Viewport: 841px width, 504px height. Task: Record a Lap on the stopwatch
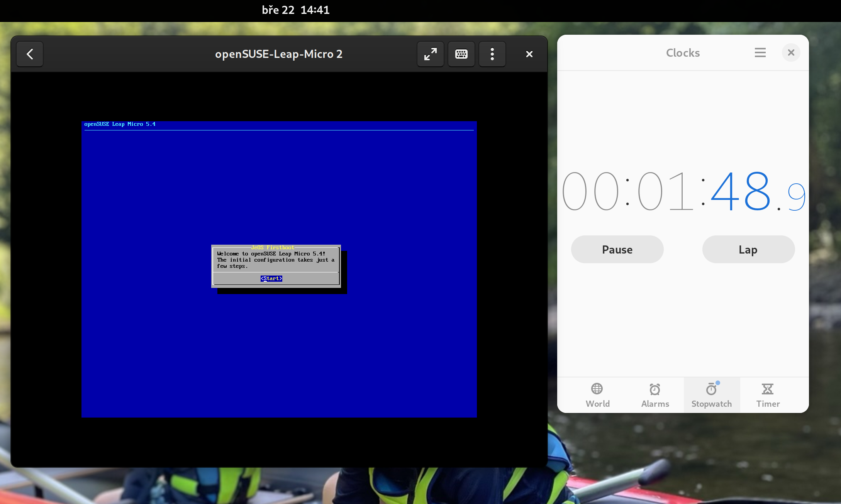point(748,249)
